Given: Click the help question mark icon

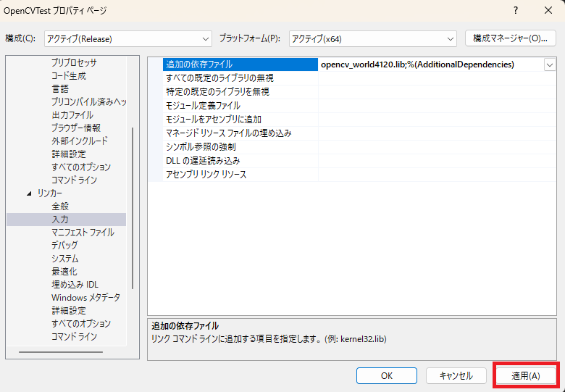Looking at the screenshot, I should coord(516,10).
